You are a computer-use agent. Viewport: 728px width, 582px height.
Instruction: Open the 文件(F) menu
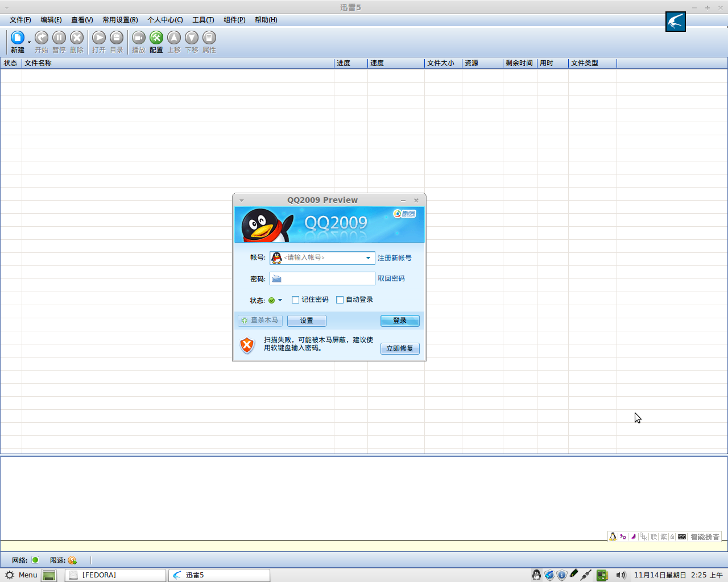20,20
